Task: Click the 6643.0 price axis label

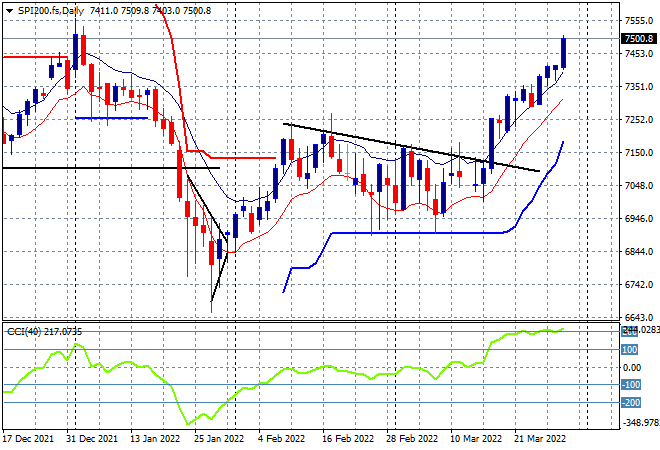Action: click(x=639, y=317)
